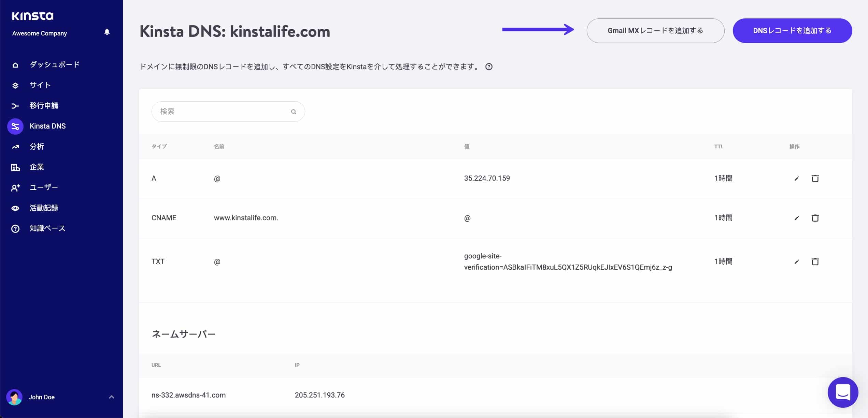The height and width of the screenshot is (418, 868).
Task: Click the 知識ベース question icon
Action: [x=15, y=229]
